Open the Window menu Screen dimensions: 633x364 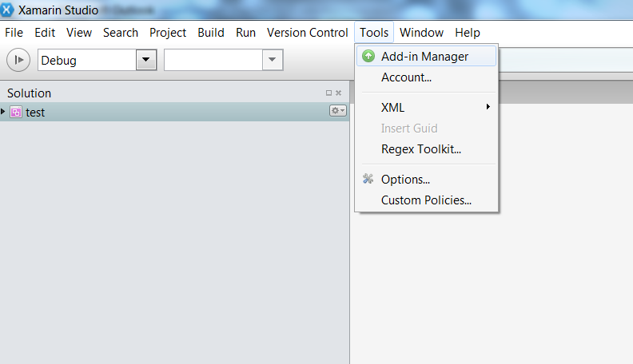click(421, 33)
